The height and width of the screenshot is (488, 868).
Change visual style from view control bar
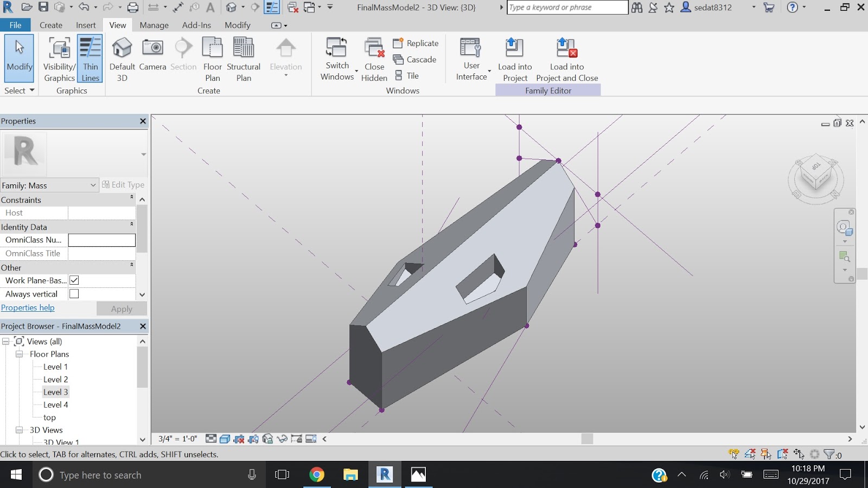(224, 439)
